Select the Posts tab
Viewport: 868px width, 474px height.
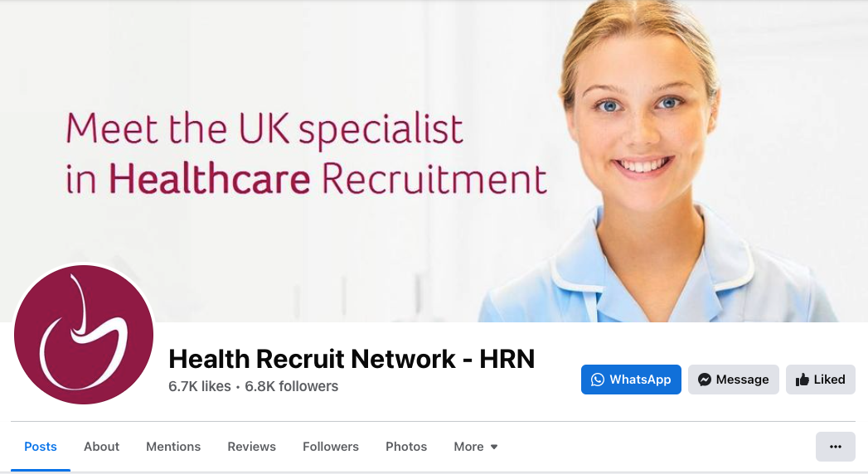tap(41, 447)
